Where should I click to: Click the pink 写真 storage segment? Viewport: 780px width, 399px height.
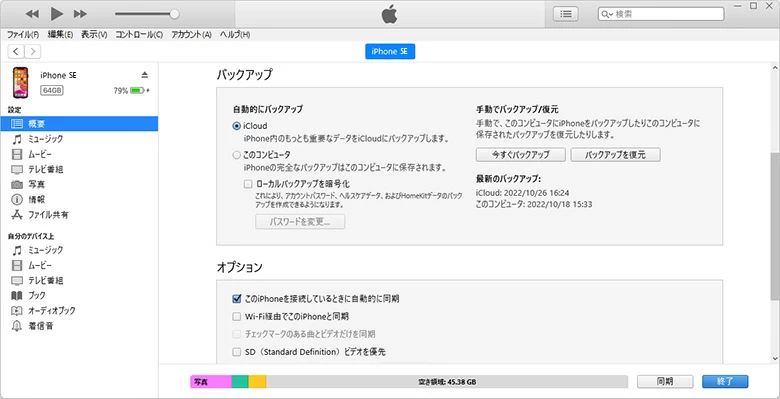tap(211, 382)
